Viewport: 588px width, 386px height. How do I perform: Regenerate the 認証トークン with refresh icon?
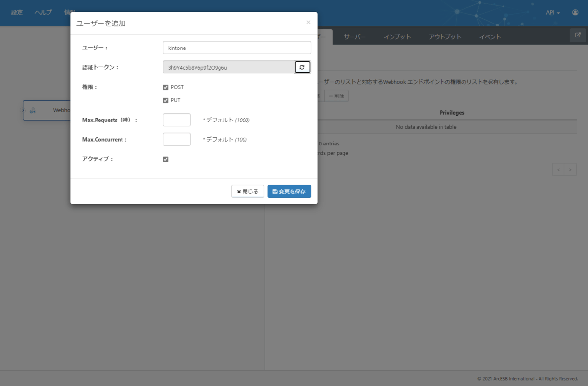[x=303, y=67]
